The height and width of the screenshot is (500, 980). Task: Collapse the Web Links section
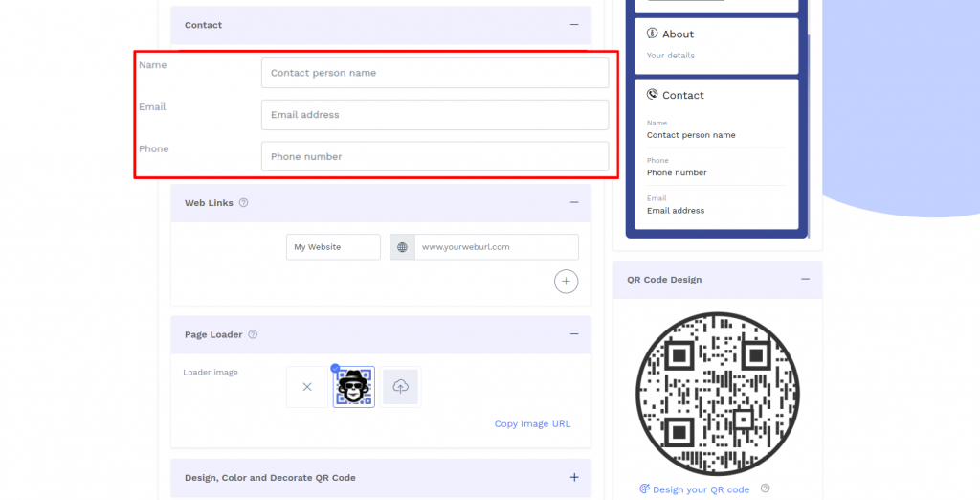[573, 203]
